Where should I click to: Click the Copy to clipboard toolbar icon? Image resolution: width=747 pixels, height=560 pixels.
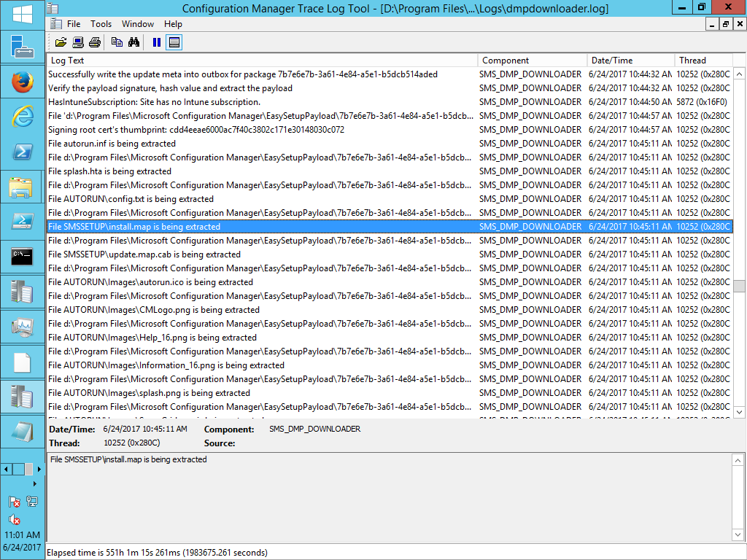(x=117, y=42)
